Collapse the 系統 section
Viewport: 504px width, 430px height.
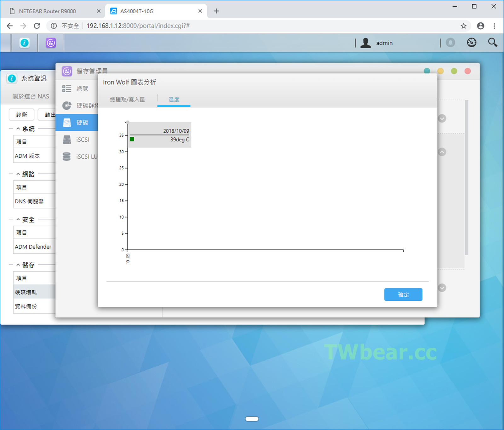pos(18,129)
